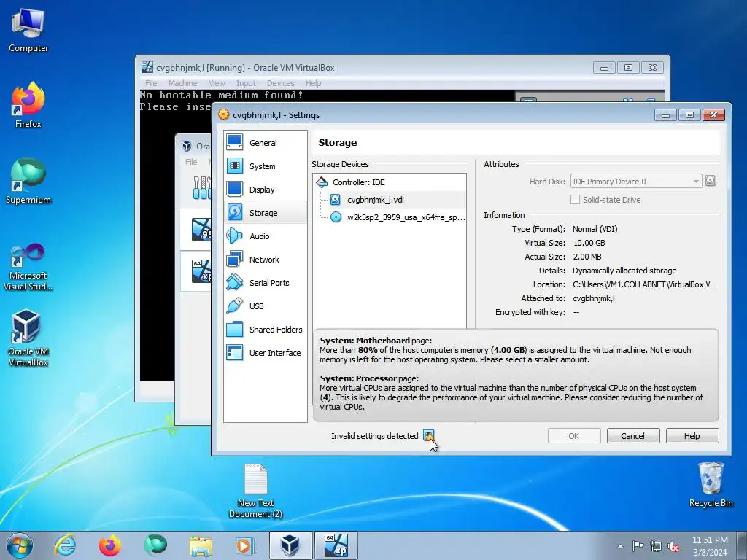Toggle the Solid-state Drive checkbox
Viewport: 747px width, 560px height.
pos(575,200)
